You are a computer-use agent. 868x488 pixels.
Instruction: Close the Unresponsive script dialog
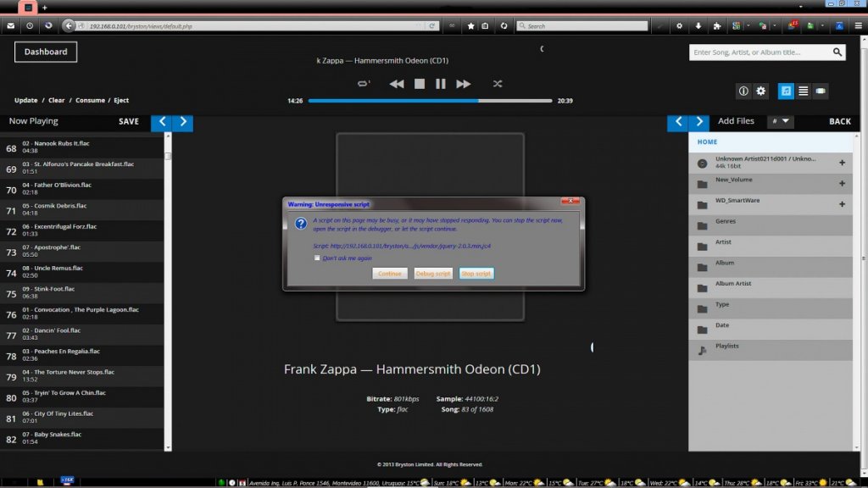(x=570, y=201)
